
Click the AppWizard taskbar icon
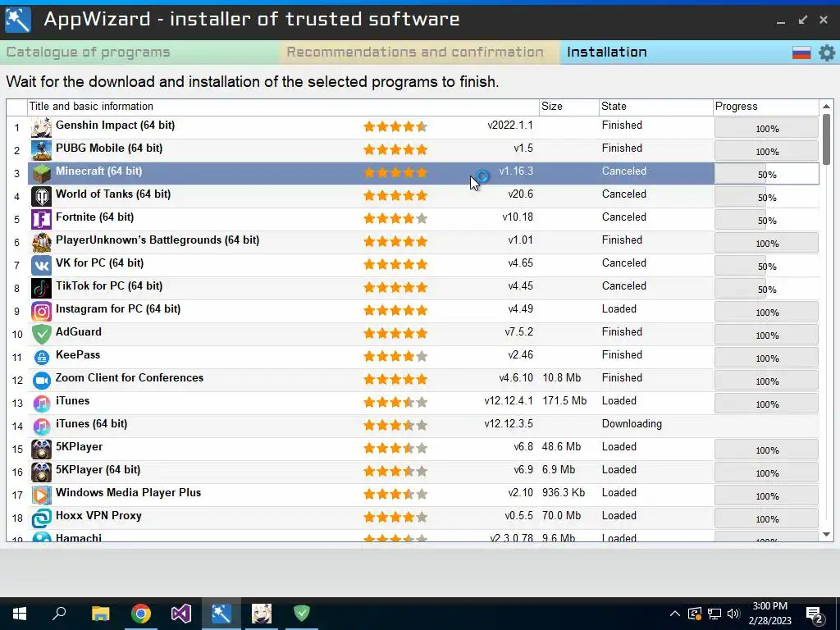[221, 614]
